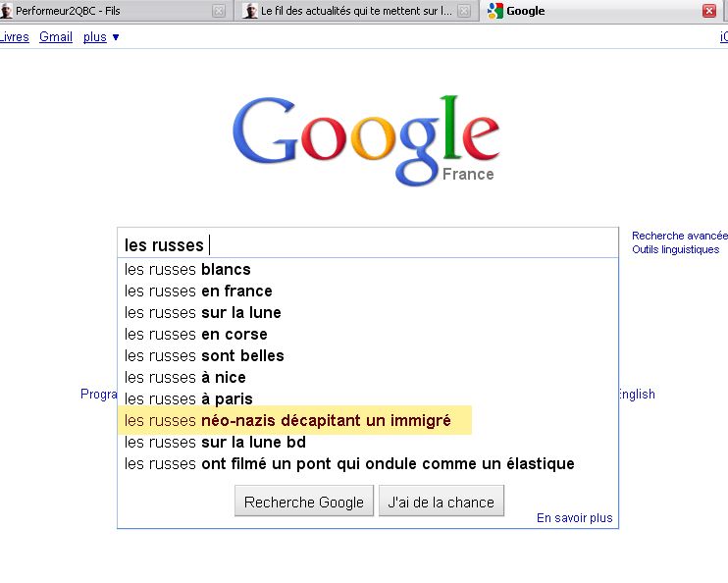
Task: Choose 'les russes sur la lune bd'
Action: point(215,442)
